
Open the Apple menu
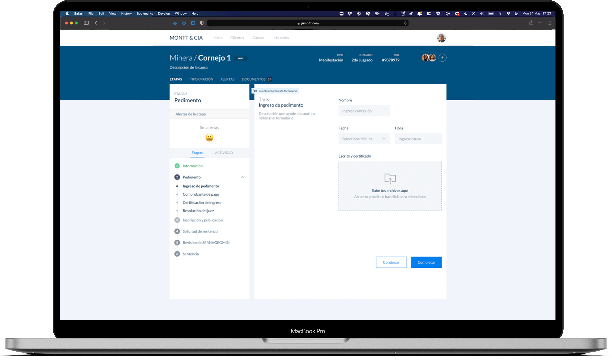tap(67, 13)
